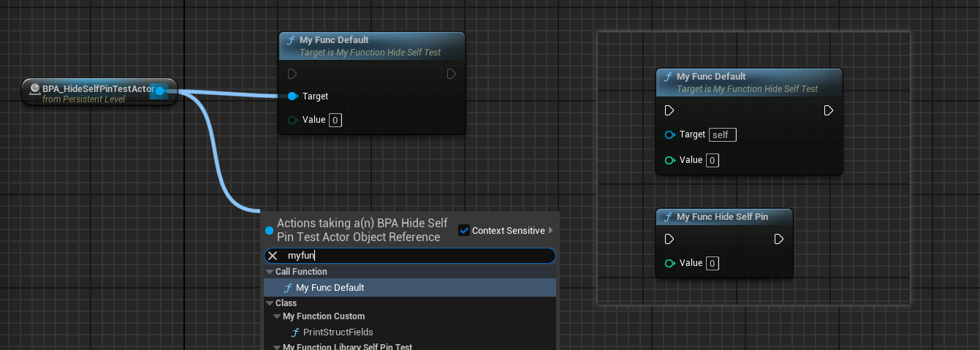Click the Value pin on My Func Hide Self Pin
The width and height of the screenshot is (980, 350).
(x=669, y=263)
